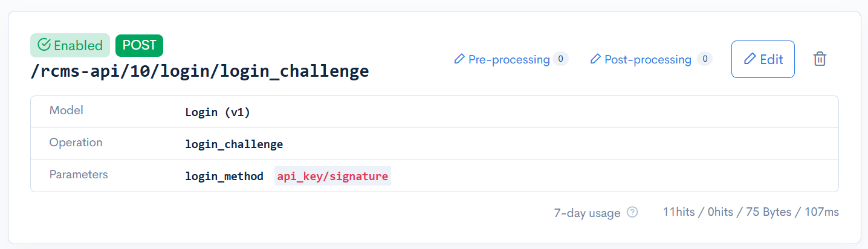Open the Post-processing link
The height and width of the screenshot is (249, 868).
click(647, 59)
